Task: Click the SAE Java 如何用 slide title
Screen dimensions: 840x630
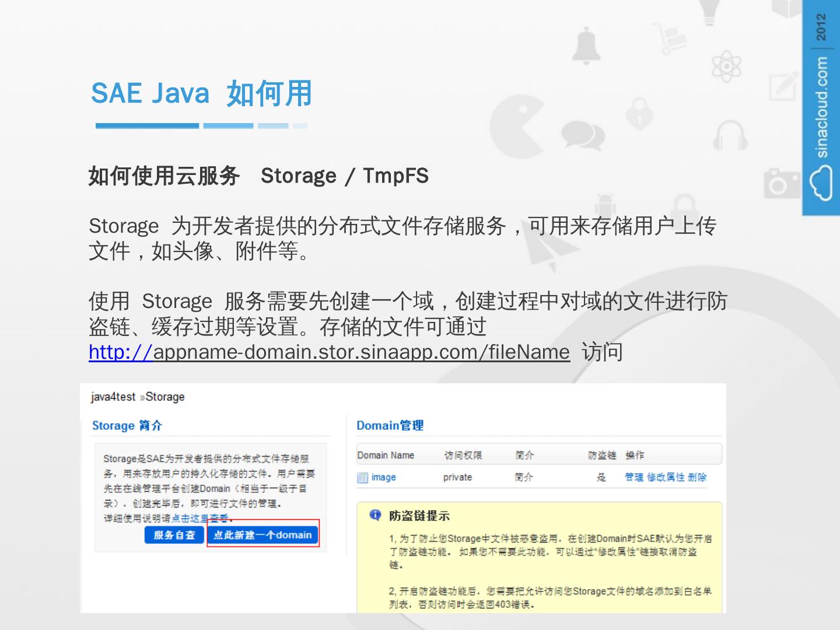Action: point(202,93)
